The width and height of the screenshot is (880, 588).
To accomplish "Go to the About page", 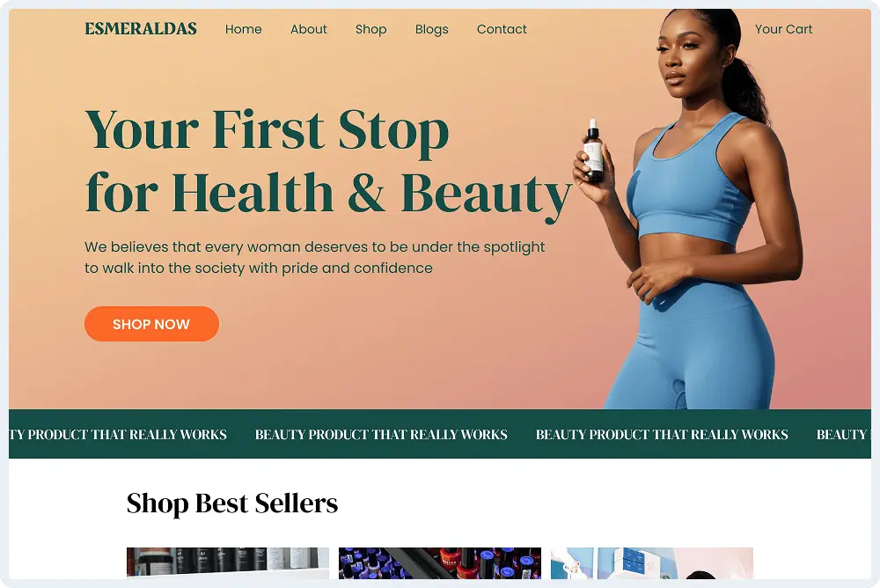I will 308,29.
